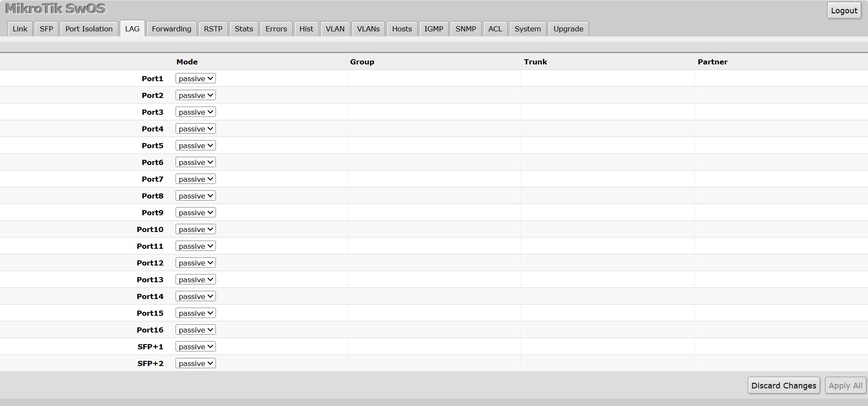Switch to the Stats tab
The width and height of the screenshot is (868, 406).
click(244, 29)
